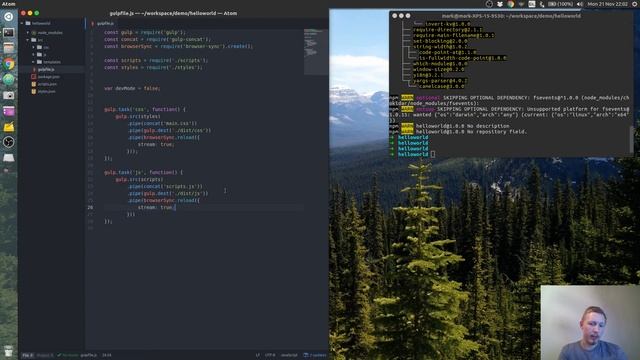Click the Chrome tray icon in top bar

(511, 4)
